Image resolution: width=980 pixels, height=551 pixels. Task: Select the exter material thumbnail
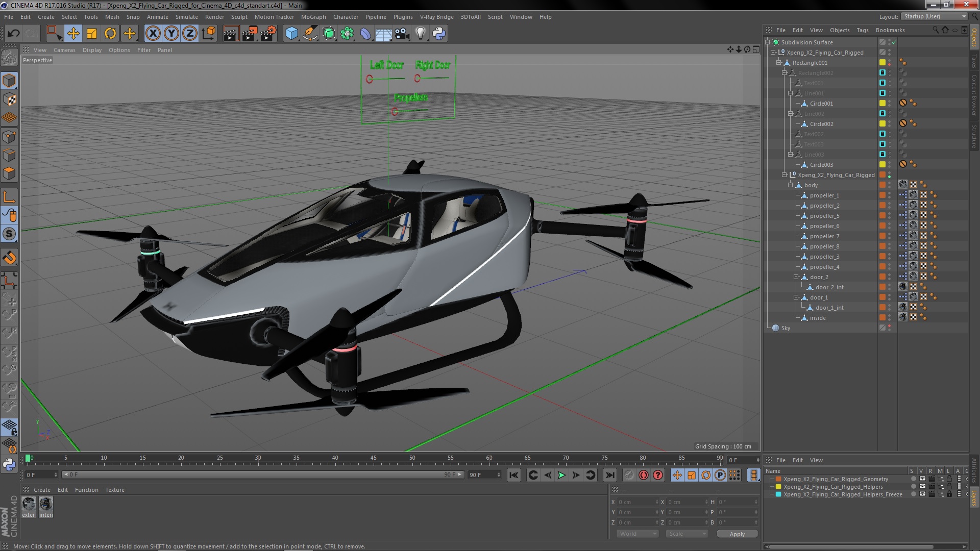click(29, 507)
